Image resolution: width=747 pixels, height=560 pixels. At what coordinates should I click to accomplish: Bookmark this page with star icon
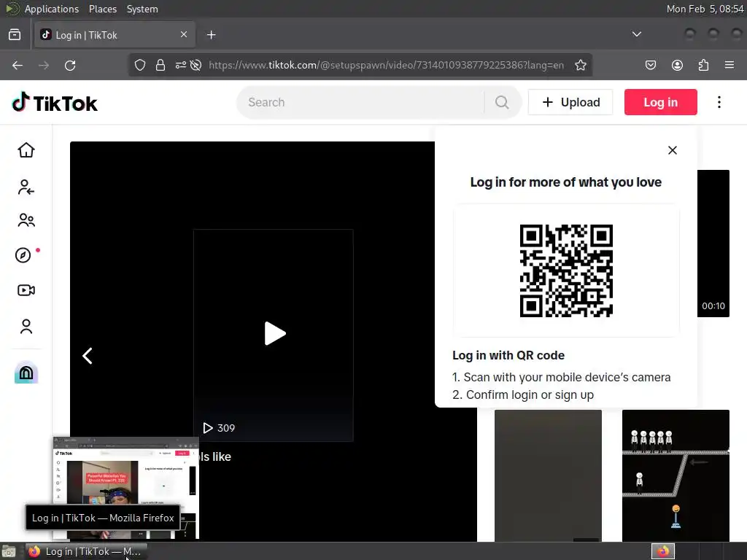pyautogui.click(x=580, y=65)
